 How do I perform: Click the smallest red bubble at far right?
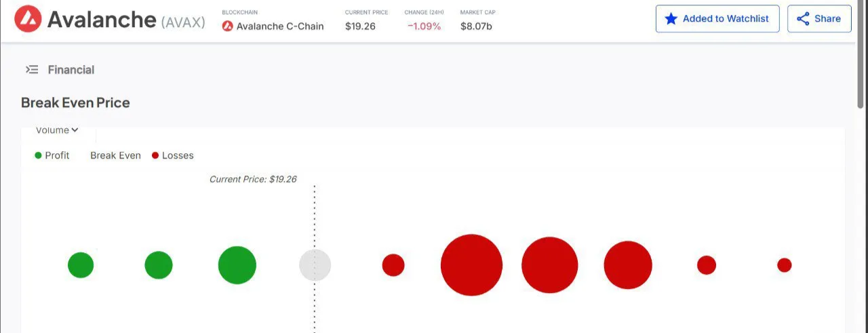coord(784,265)
